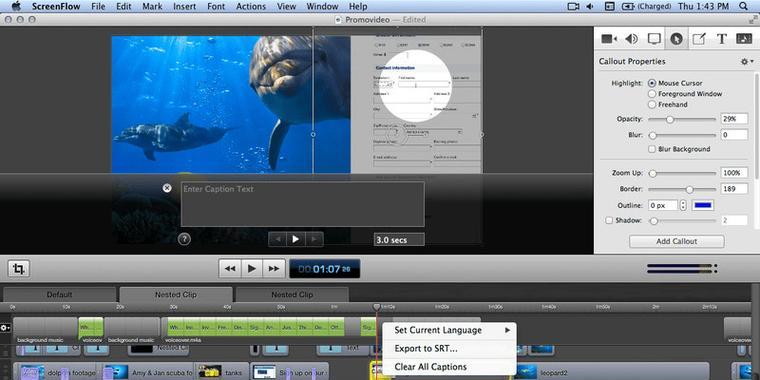Viewport: 760px width, 380px height.
Task: Open the Actions menu
Action: point(251,6)
